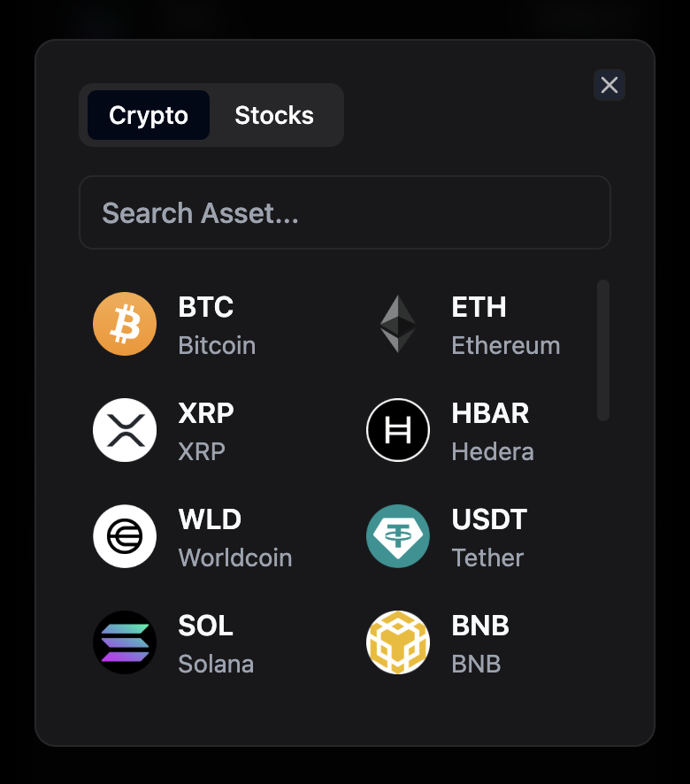
Task: Click the Solana gradient logo icon
Action: coord(125,642)
